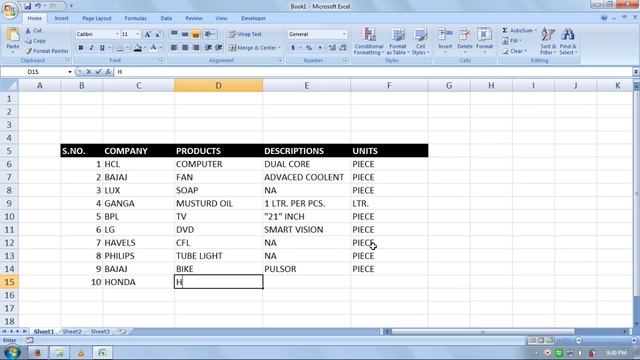Viewport: 640px width, 360px height.
Task: Click the zoom slider in status bar
Action: coord(606,340)
